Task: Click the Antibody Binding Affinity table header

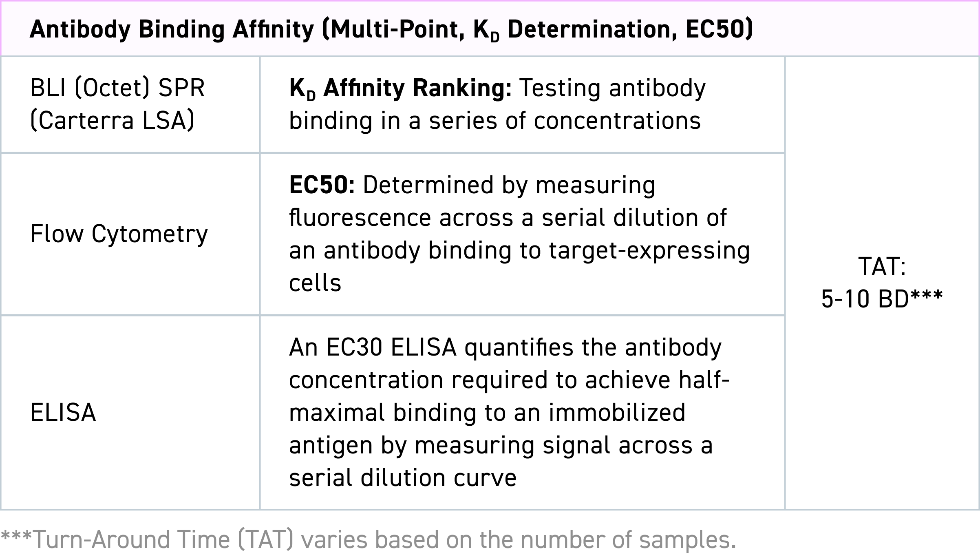Action: 391,30
